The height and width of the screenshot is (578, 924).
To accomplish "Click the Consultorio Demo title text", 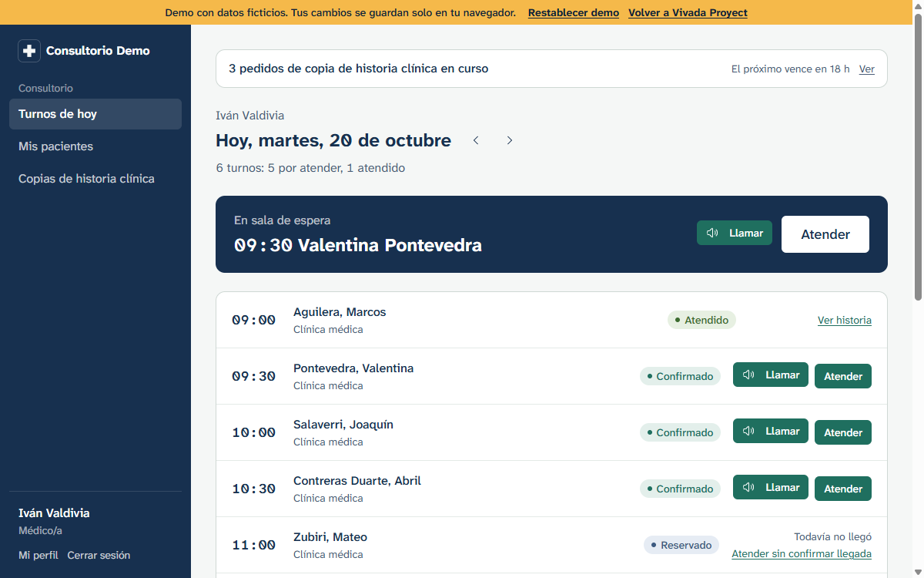I will (98, 51).
